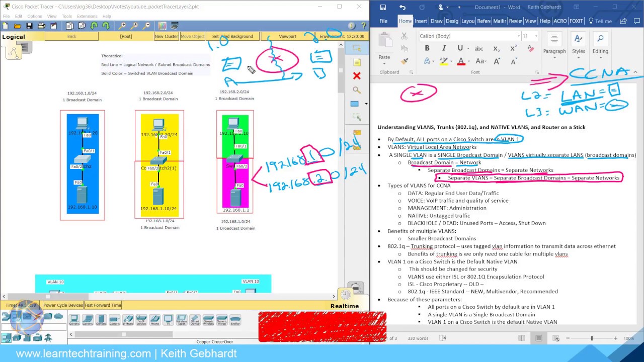Open Custom Devices dialog icon
This screenshot has height=362, width=644.
click(x=174, y=26)
